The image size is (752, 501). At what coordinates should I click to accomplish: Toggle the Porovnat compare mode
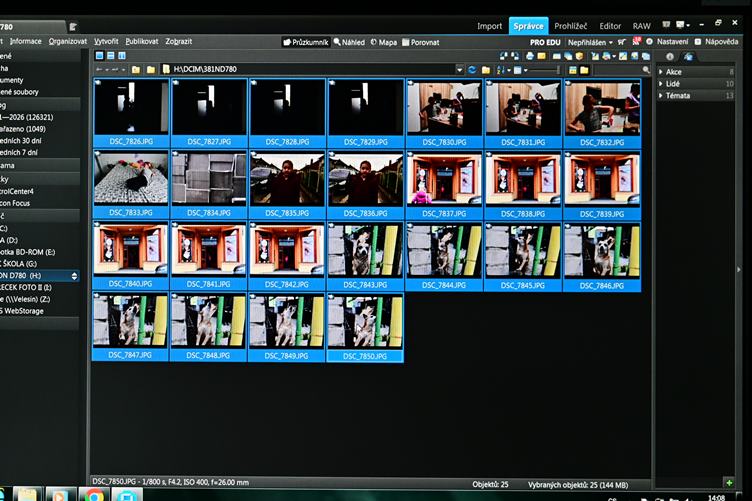tap(420, 42)
